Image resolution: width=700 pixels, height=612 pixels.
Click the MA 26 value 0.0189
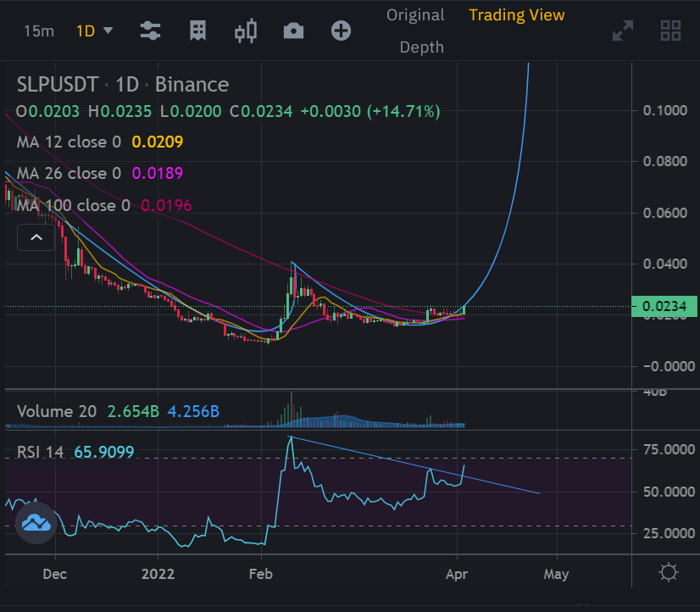pyautogui.click(x=158, y=173)
